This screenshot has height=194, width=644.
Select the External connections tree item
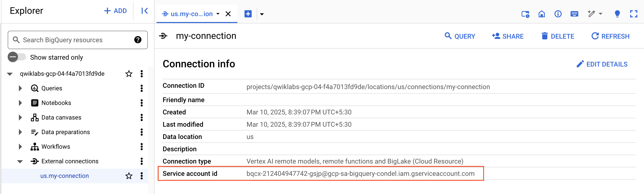coord(70,161)
